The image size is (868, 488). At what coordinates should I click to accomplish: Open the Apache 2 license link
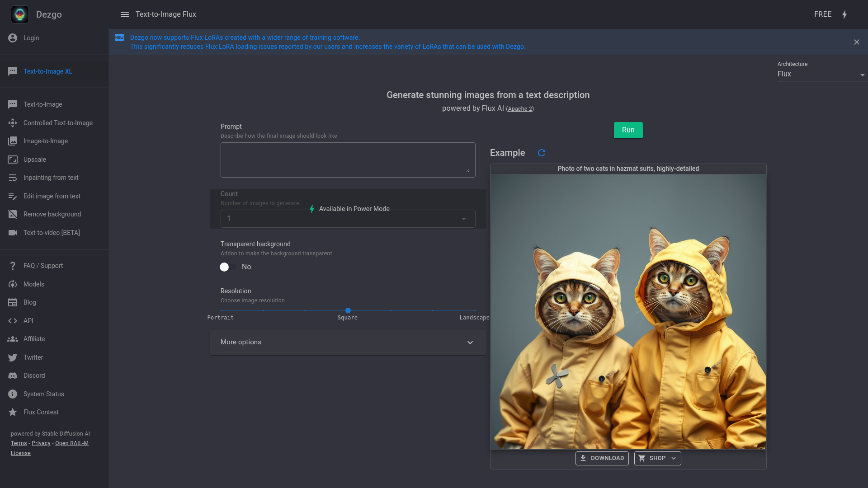point(520,109)
